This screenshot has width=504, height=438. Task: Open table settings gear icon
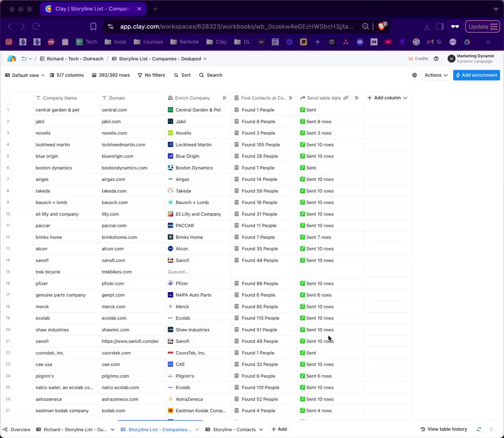(x=414, y=75)
